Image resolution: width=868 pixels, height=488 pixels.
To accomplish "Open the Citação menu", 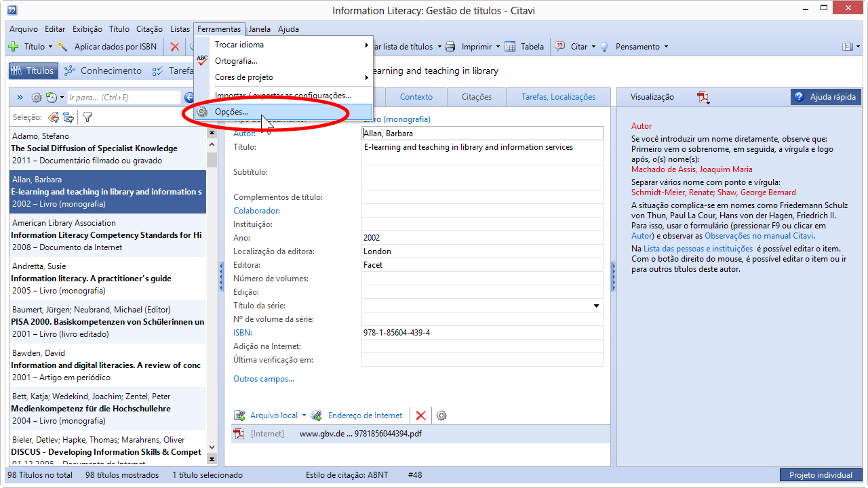I will pos(149,29).
